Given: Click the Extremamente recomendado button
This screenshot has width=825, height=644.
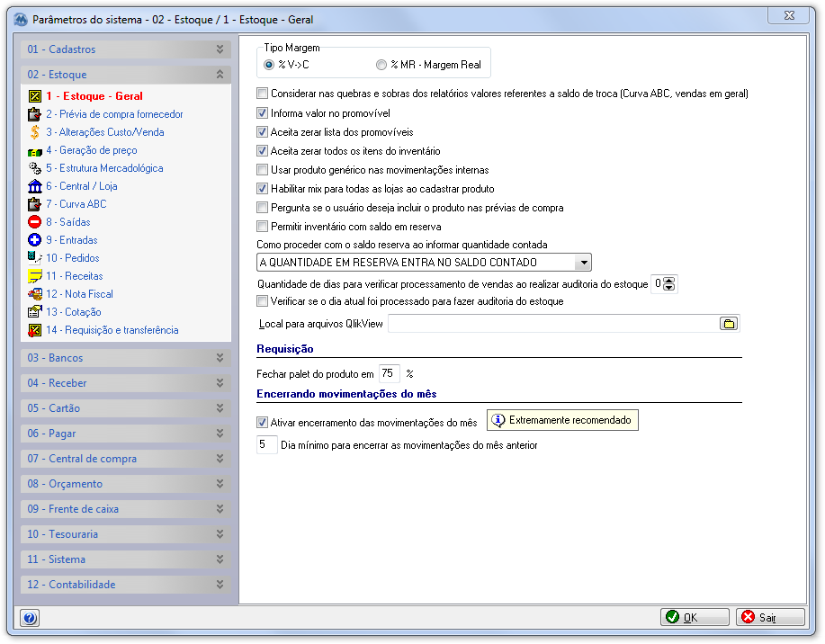Looking at the screenshot, I should 562,420.
